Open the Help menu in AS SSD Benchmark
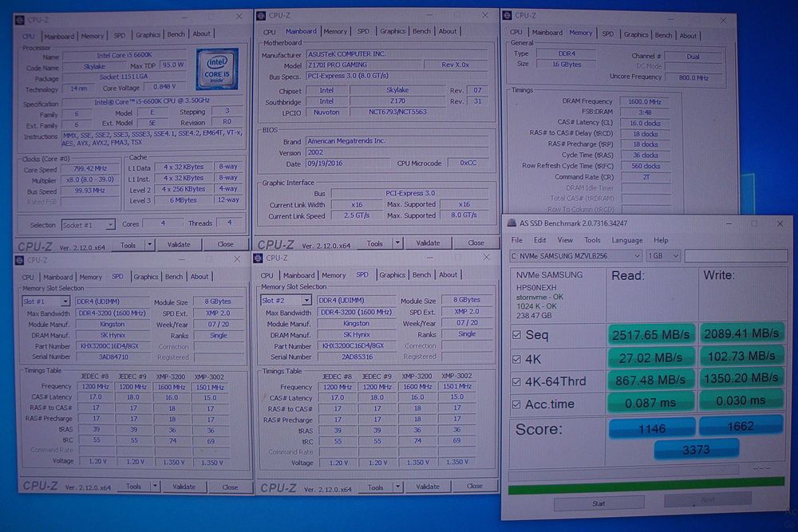The height and width of the screenshot is (532, 798). pyautogui.click(x=661, y=240)
